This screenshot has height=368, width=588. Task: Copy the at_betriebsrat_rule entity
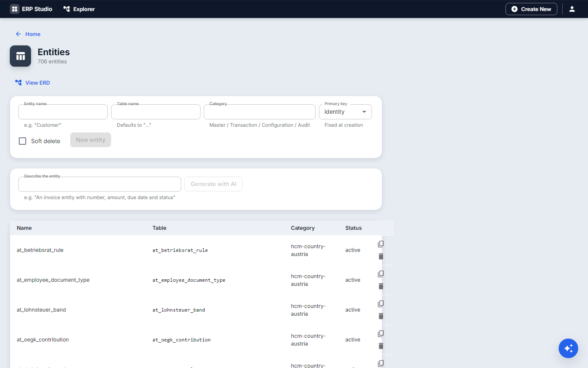point(381,244)
